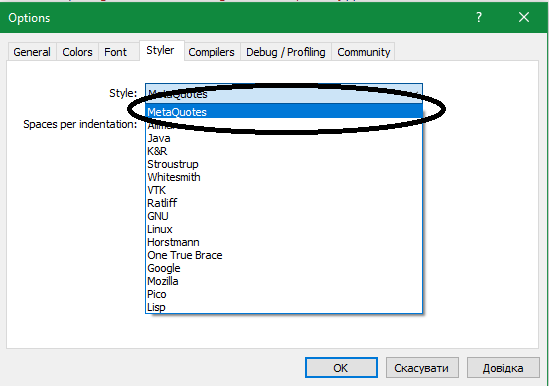Click the Скасувати cancel button
Screen dimensions: 549x386
[422, 368]
